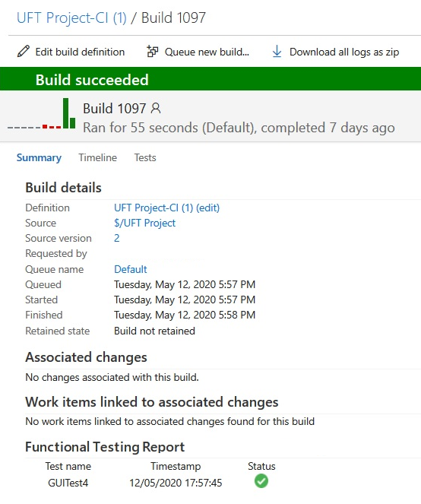Switch to the Tests tab

point(145,158)
